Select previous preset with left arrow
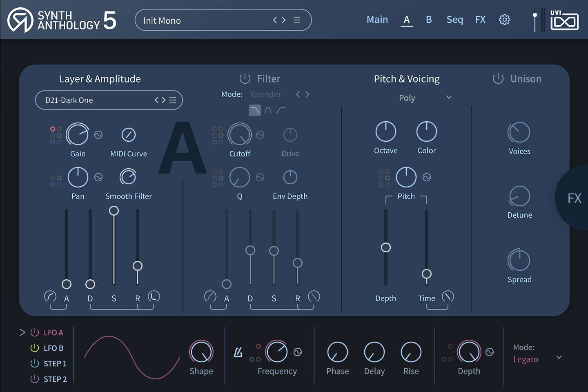The width and height of the screenshot is (588, 392). click(275, 20)
